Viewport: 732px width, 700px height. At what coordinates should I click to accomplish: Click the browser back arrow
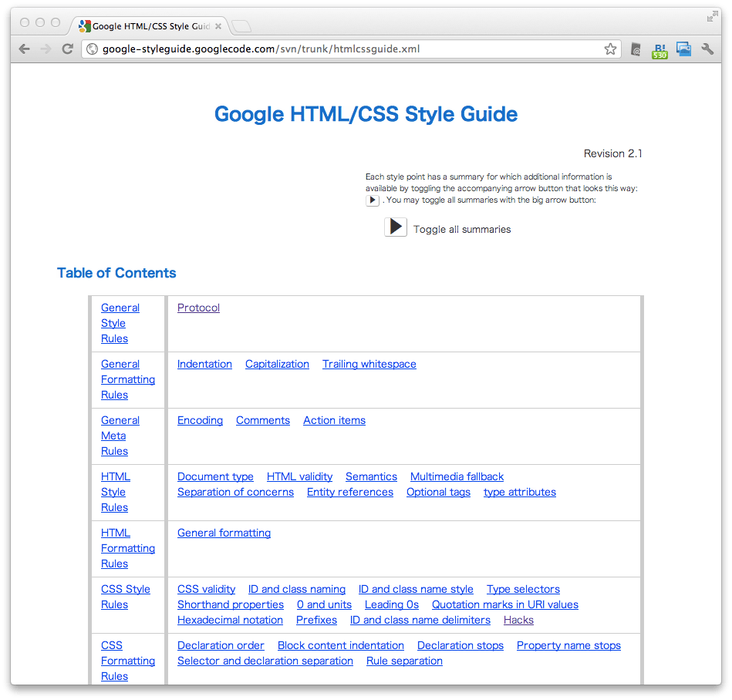(x=24, y=49)
